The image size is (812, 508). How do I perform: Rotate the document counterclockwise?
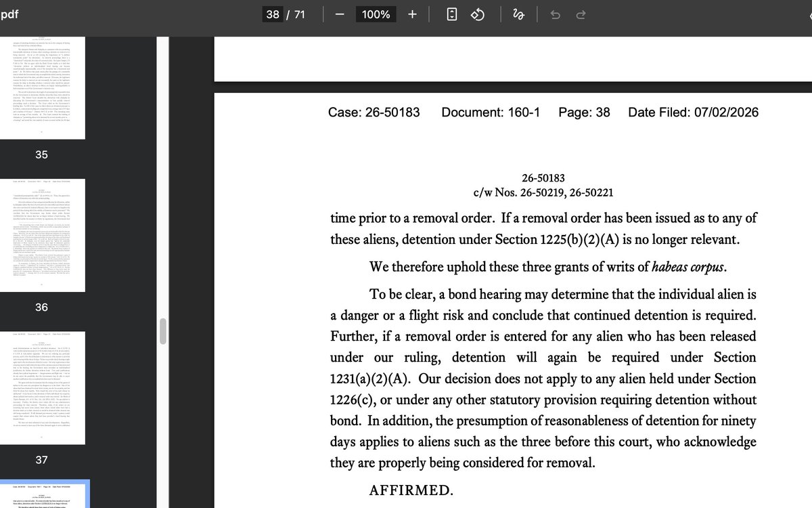[x=477, y=14]
